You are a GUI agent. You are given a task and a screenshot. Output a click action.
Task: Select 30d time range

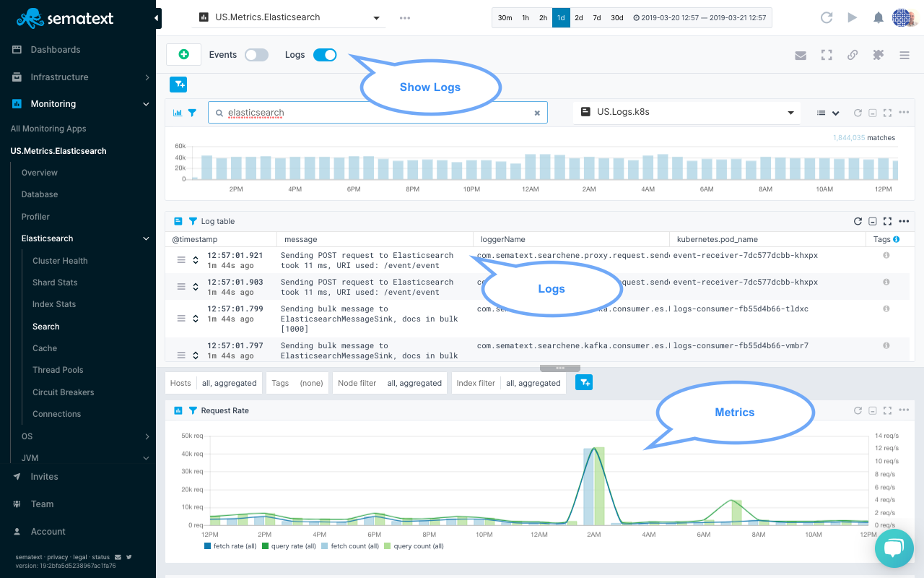pos(616,17)
